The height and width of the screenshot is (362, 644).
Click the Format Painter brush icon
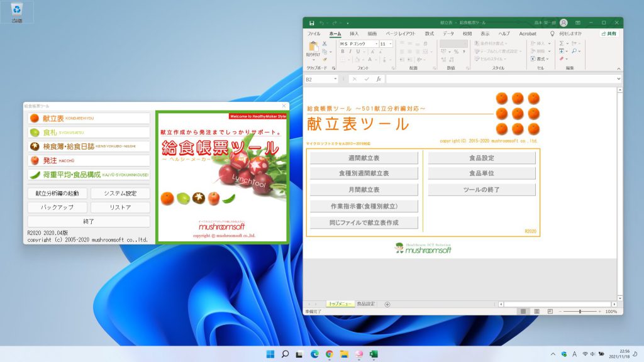325,59
